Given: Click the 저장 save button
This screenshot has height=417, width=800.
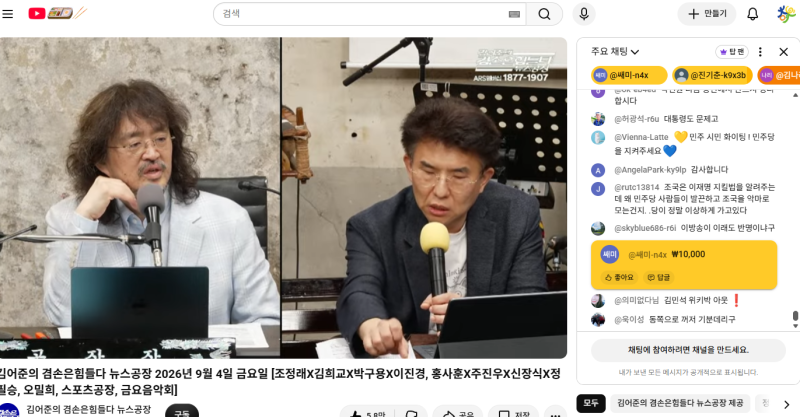Looking at the screenshot, I should (x=514, y=412).
